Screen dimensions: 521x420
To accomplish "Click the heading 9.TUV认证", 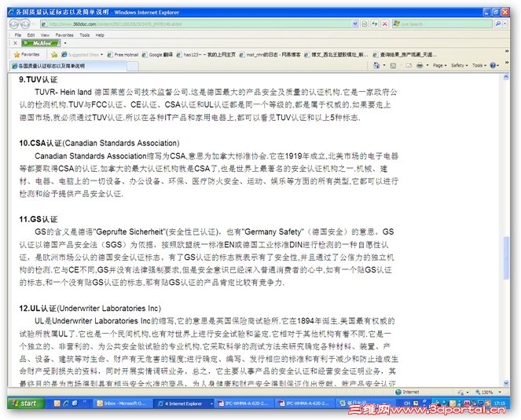I will [x=39, y=79].
